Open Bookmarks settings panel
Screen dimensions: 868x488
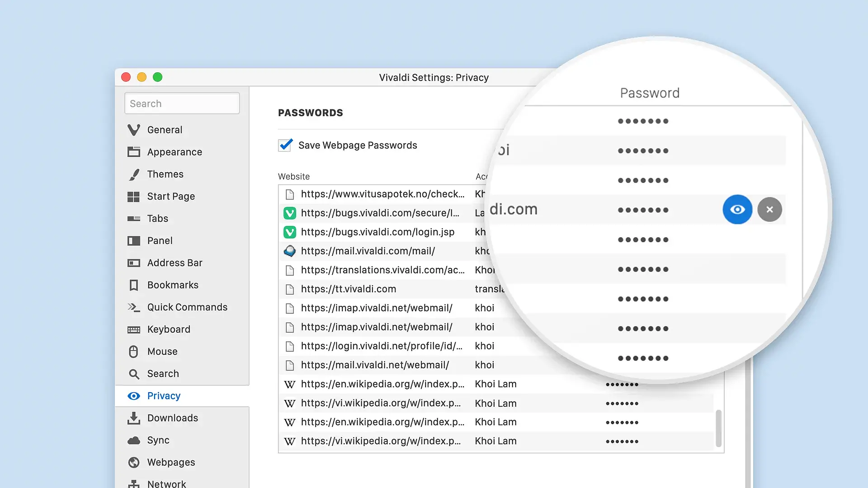point(173,285)
